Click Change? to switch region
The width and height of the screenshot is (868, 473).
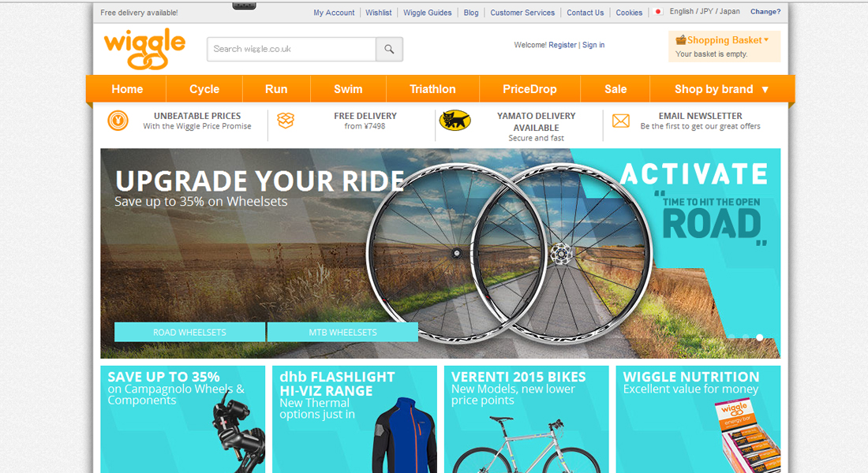pos(765,12)
